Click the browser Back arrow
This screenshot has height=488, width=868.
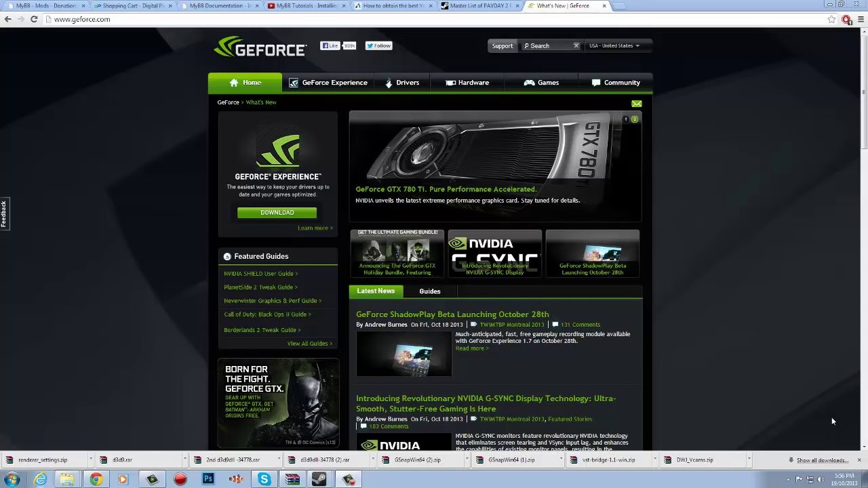[x=8, y=19]
